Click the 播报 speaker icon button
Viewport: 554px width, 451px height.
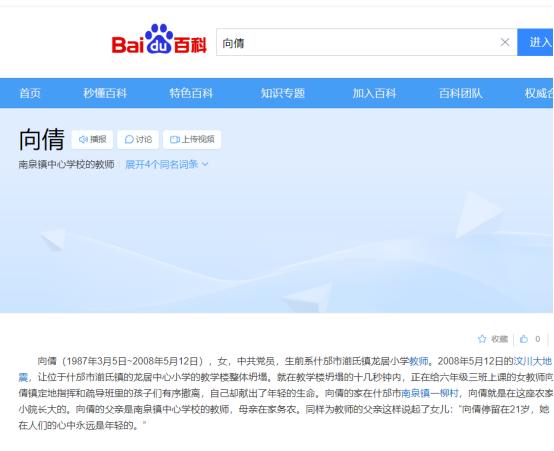point(83,139)
